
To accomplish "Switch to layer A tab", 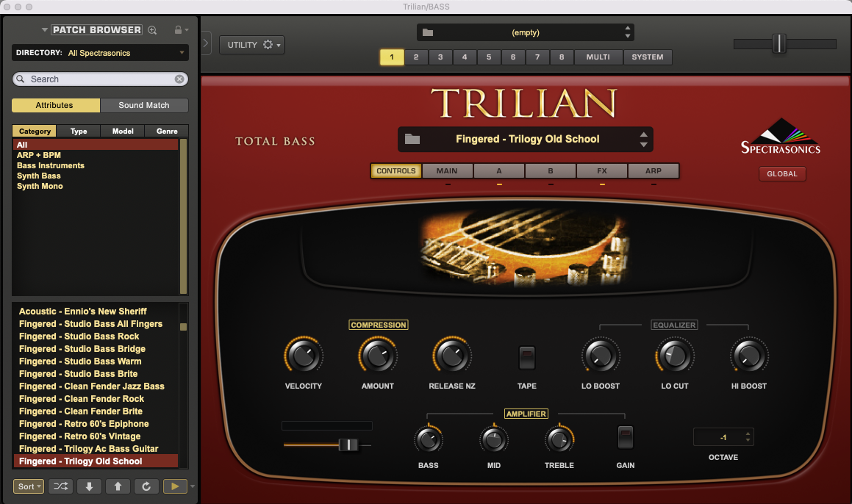I will pyautogui.click(x=499, y=170).
